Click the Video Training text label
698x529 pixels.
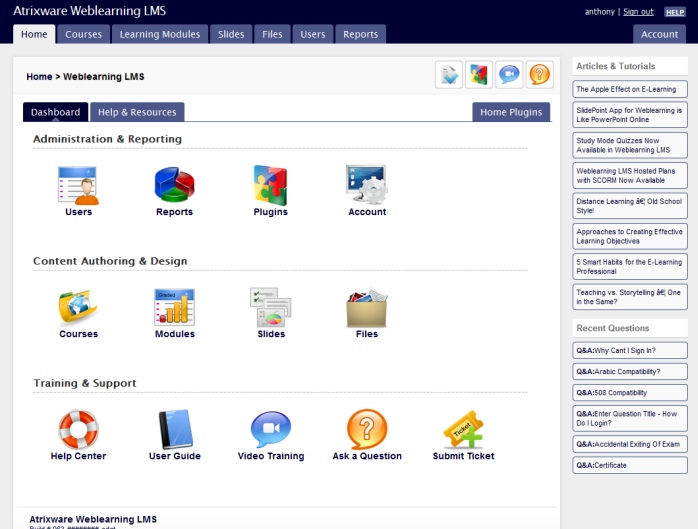(x=271, y=456)
